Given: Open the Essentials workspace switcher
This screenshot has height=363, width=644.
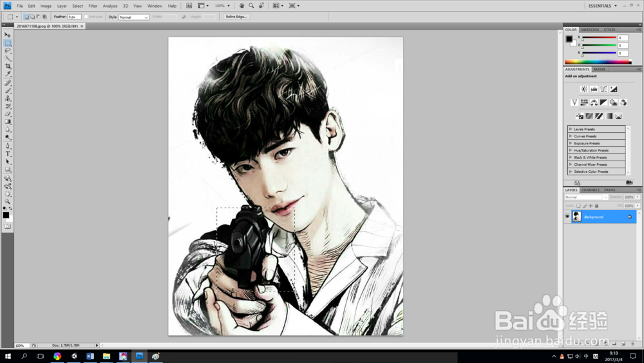Looking at the screenshot, I should (603, 6).
